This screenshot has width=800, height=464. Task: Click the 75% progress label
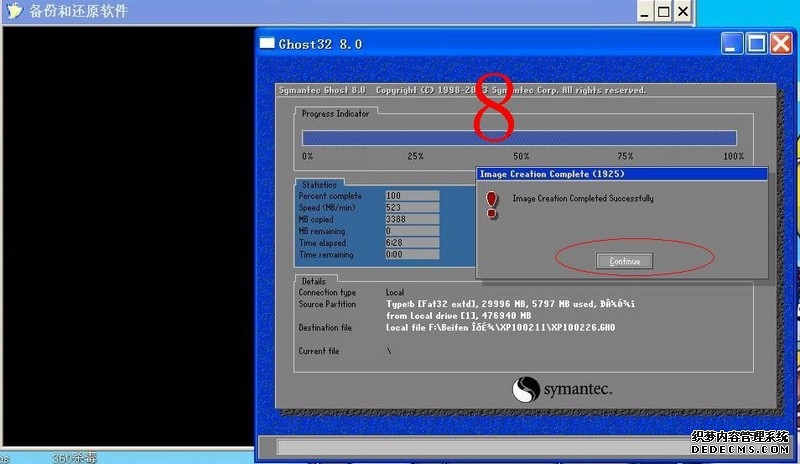click(x=625, y=156)
